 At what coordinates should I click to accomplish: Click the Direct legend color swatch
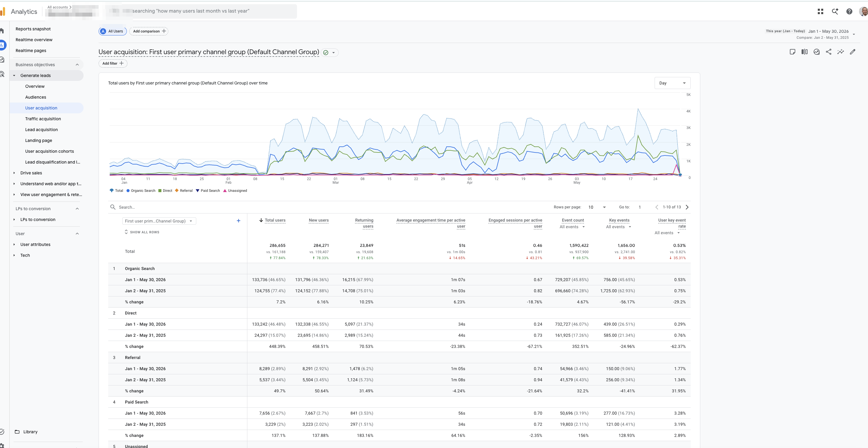coord(160,191)
